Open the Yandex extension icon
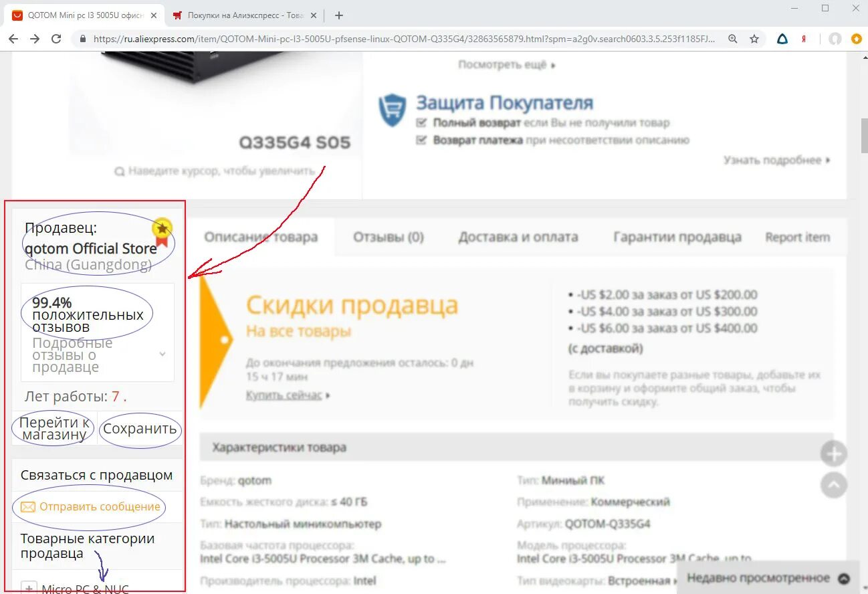The image size is (868, 594). (x=803, y=39)
